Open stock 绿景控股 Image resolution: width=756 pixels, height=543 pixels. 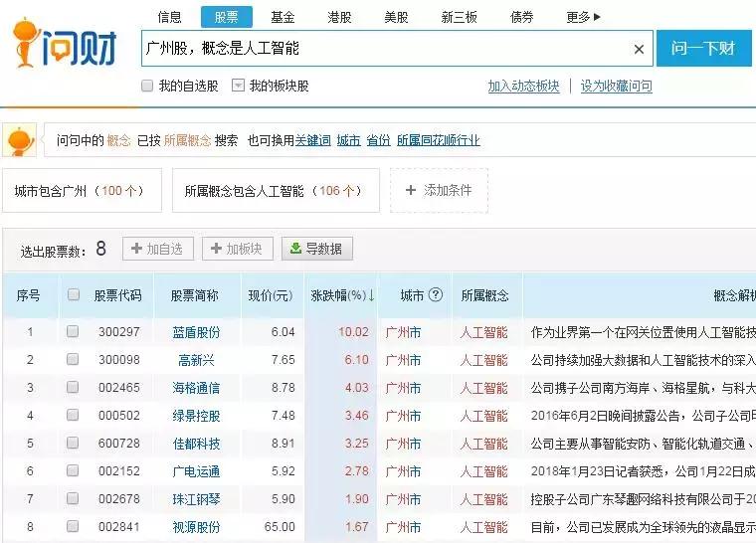point(196,416)
